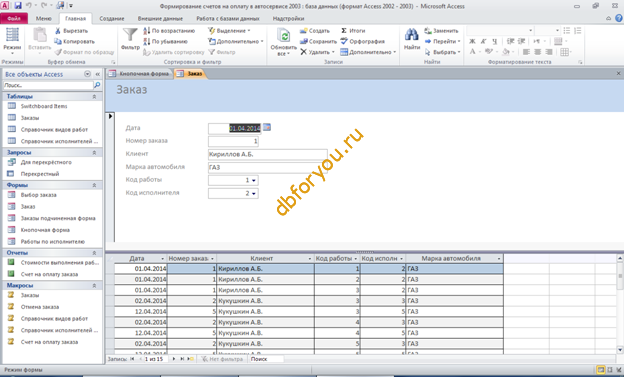
Task: Open the Все объекты Access dropdown arrow
Action: point(88,74)
